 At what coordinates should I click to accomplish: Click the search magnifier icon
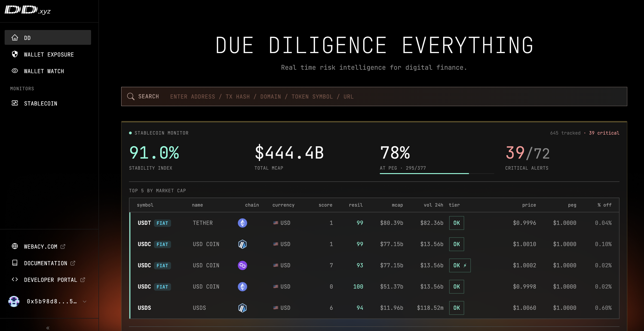[x=131, y=96]
